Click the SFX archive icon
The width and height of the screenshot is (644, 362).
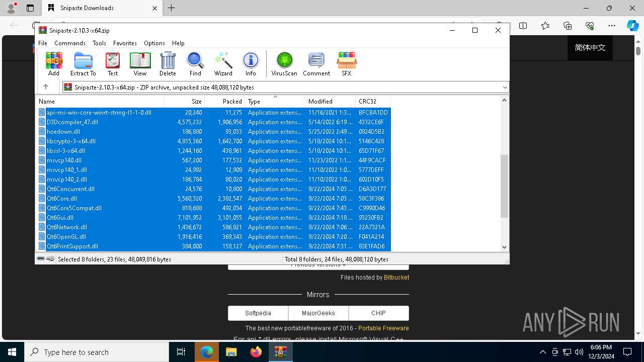pyautogui.click(x=347, y=64)
